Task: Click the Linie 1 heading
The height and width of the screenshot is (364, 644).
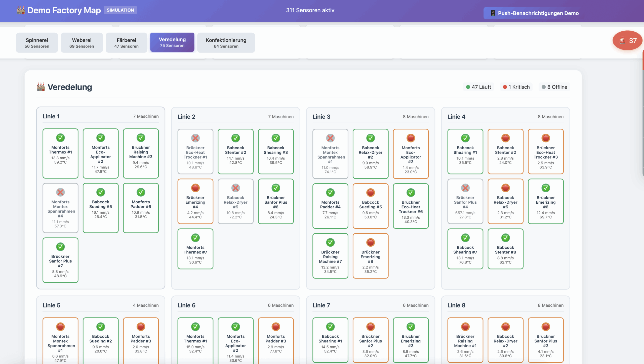Action: coord(51,116)
